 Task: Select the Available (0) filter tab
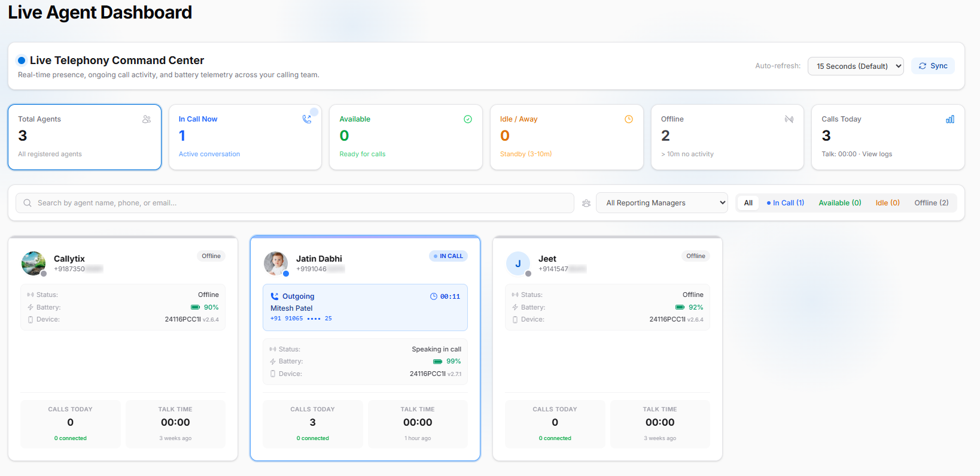[x=840, y=203]
